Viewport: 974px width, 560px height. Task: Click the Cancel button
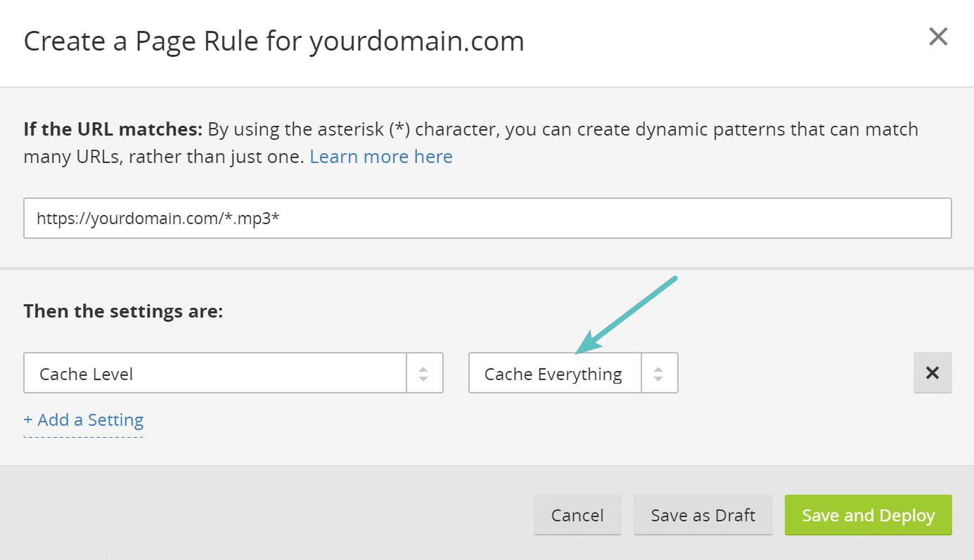[x=577, y=514]
